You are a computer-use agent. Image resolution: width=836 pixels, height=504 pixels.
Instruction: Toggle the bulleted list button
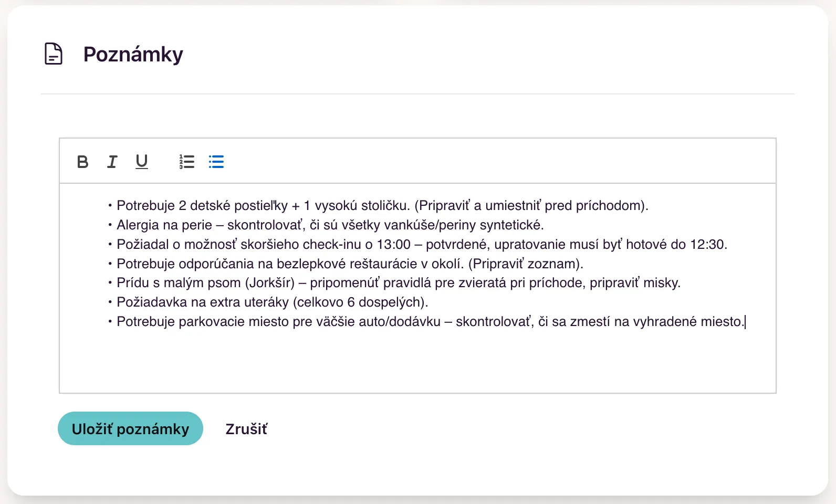(216, 162)
